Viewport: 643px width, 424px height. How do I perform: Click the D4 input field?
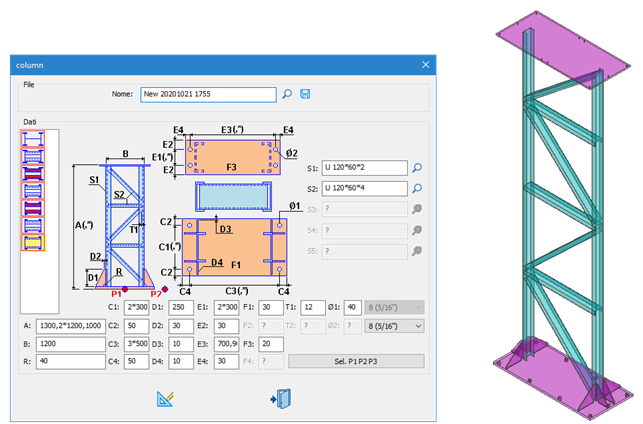[x=181, y=362]
